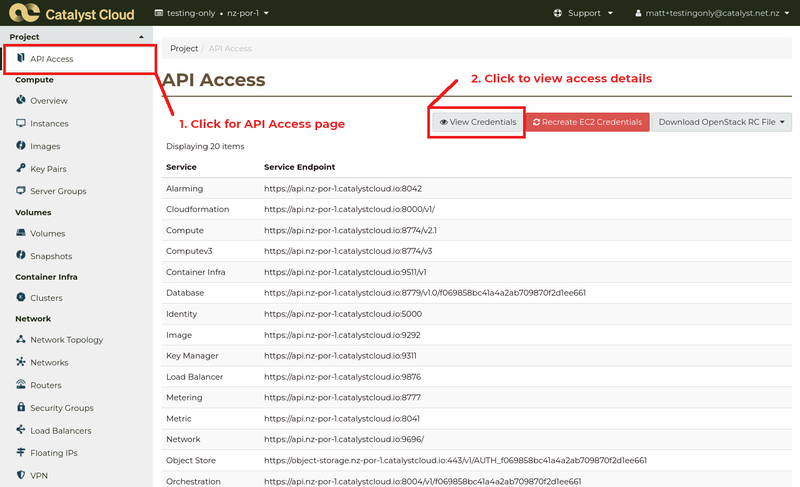Select the Metering endpoint URL
The image size is (800, 487).
point(342,398)
